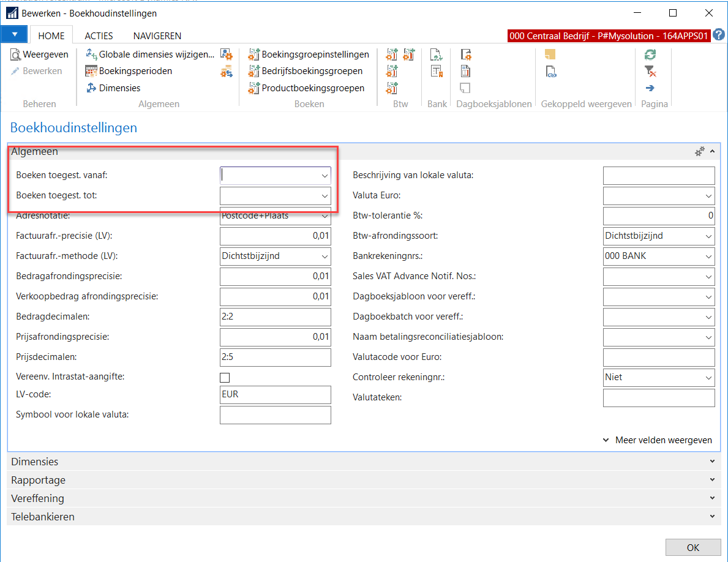728x562 pixels.
Task: Expand the Dimensies section
Action: (x=364, y=462)
